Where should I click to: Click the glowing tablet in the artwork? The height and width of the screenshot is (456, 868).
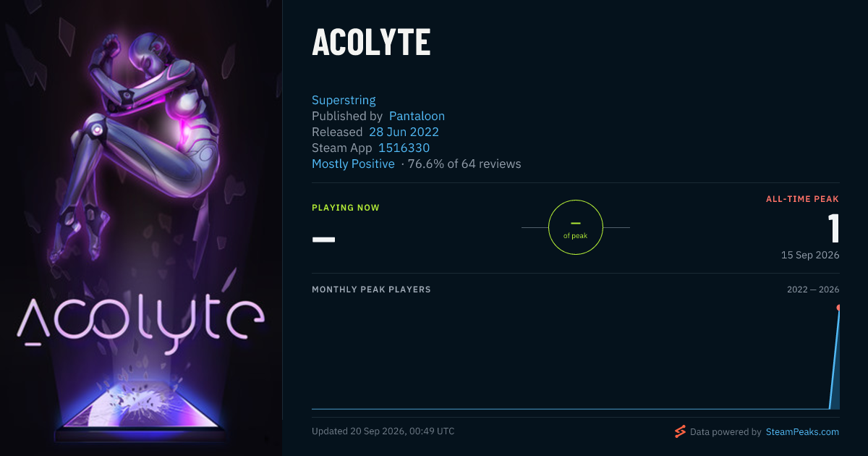click(x=140, y=407)
